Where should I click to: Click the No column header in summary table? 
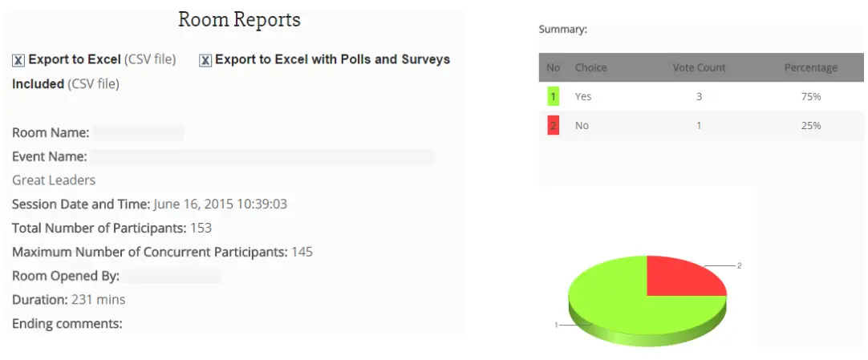pyautogui.click(x=553, y=68)
